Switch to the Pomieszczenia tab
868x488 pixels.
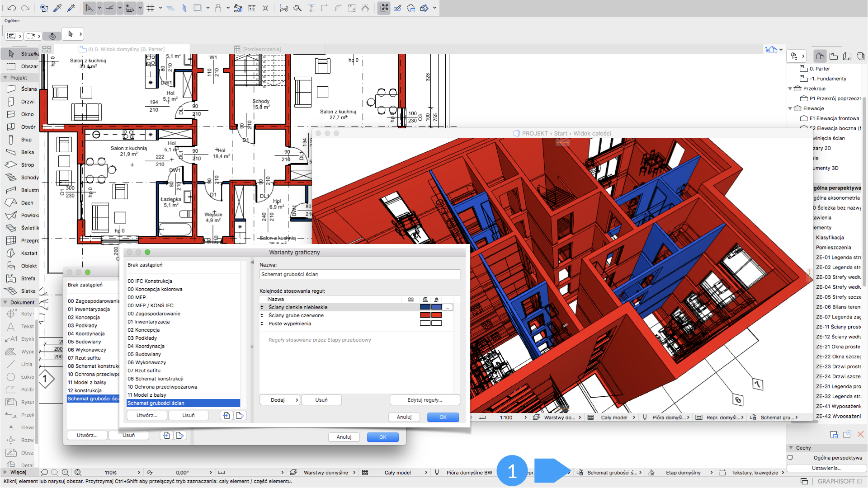pyautogui.click(x=258, y=49)
